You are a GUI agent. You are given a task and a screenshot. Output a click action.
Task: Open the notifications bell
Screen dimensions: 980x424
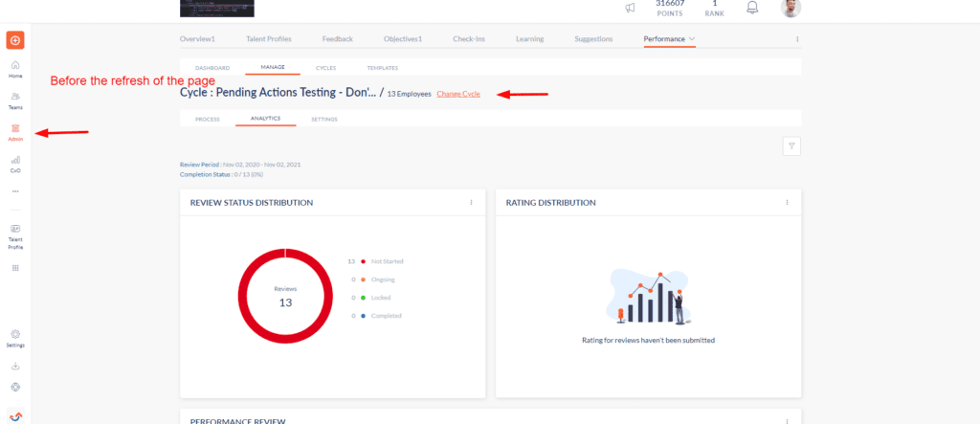click(752, 8)
